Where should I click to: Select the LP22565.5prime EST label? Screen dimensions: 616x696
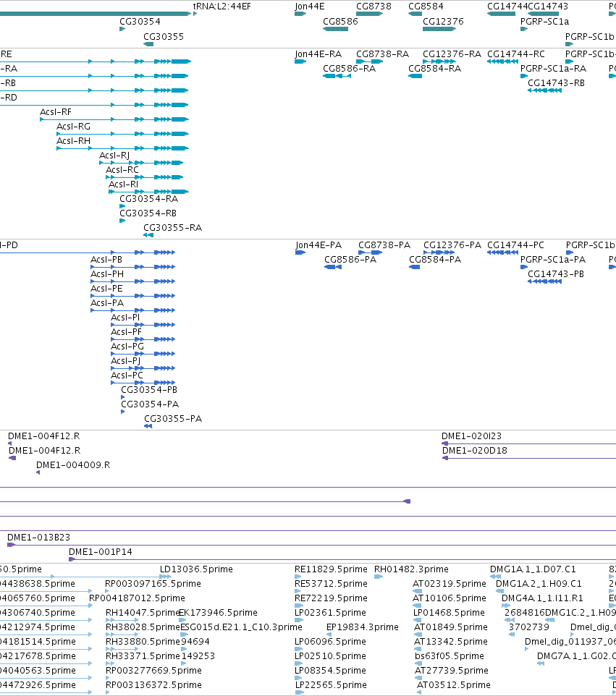tap(331, 684)
